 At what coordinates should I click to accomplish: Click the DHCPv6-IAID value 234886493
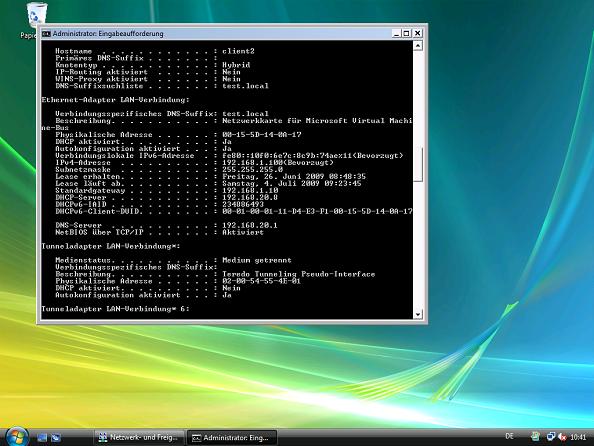click(243, 204)
